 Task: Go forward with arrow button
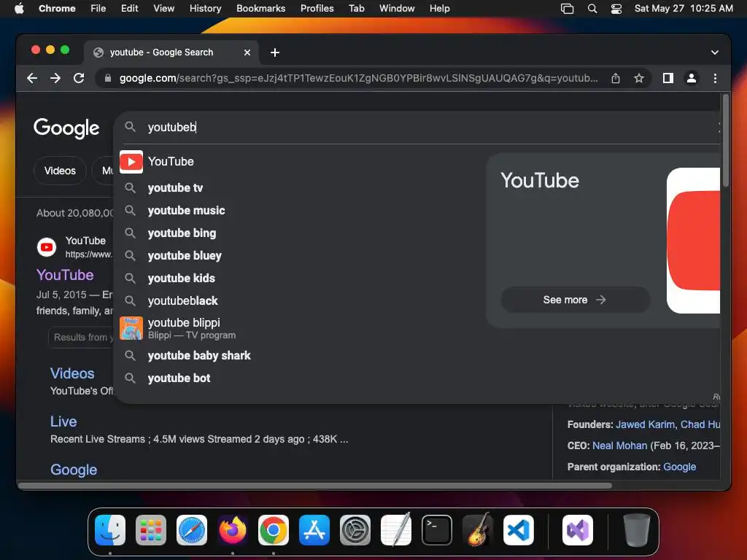click(x=55, y=78)
